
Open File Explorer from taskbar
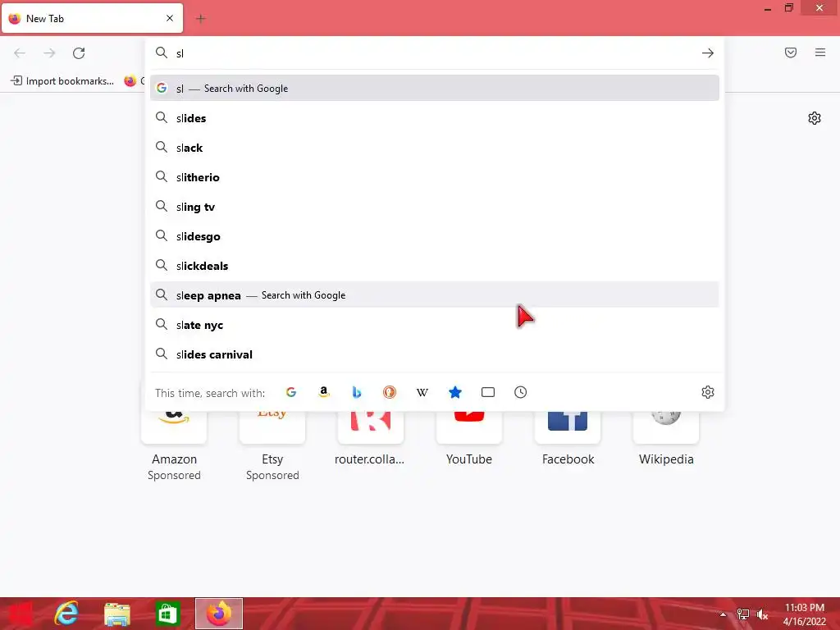pyautogui.click(x=116, y=614)
